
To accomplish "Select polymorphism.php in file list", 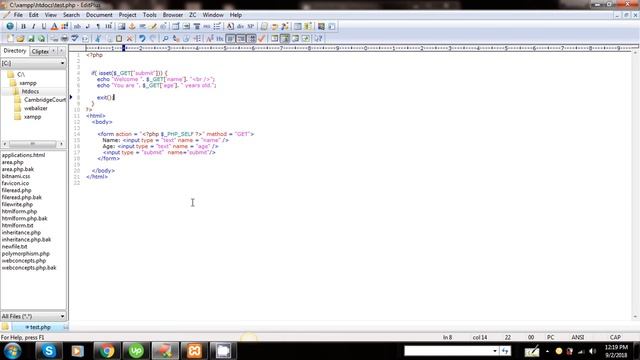I will [x=25, y=253].
